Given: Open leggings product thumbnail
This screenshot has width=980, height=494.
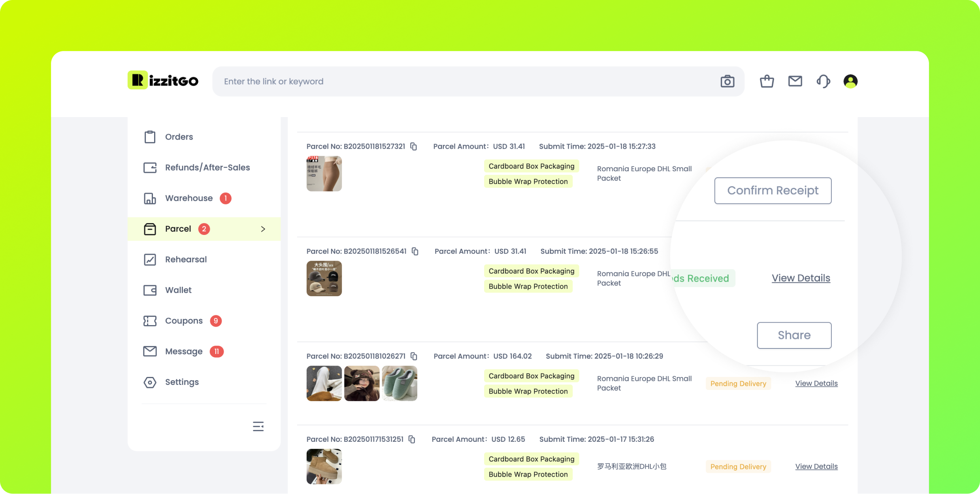Looking at the screenshot, I should [324, 174].
